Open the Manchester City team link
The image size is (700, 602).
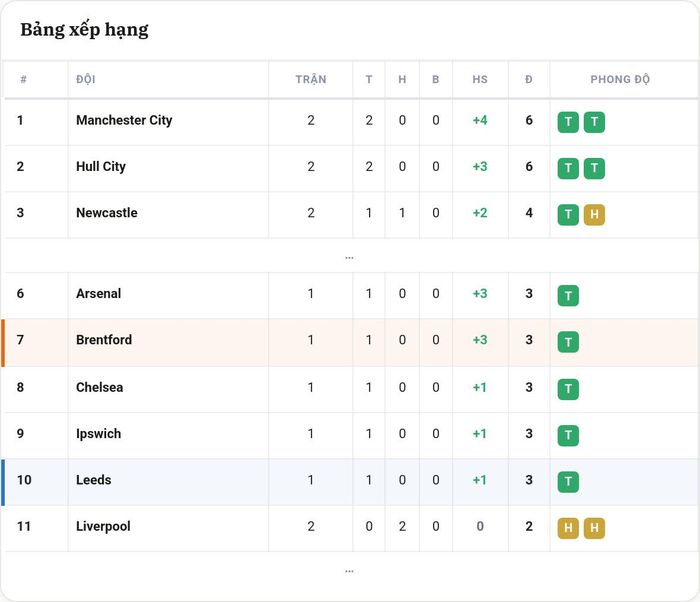pyautogui.click(x=124, y=120)
